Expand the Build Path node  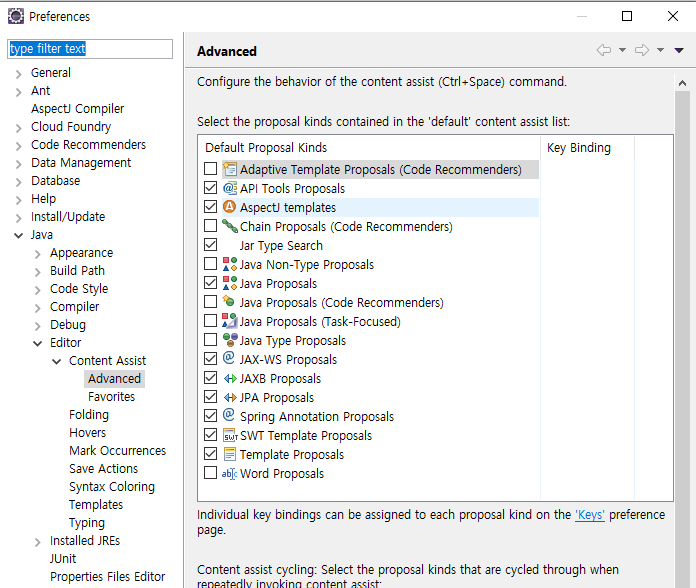point(38,272)
